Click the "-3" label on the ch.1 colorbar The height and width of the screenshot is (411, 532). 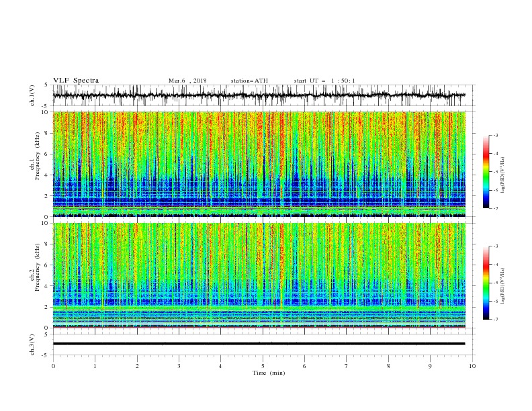click(496, 135)
